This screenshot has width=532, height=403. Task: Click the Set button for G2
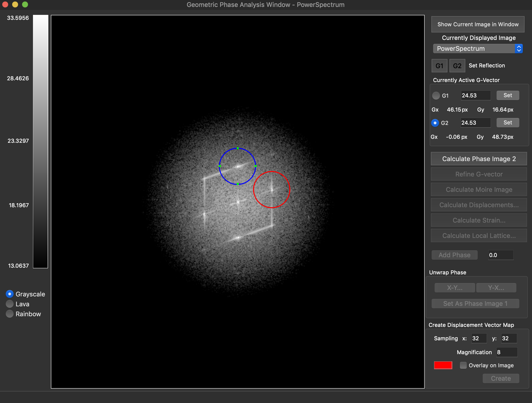click(508, 122)
